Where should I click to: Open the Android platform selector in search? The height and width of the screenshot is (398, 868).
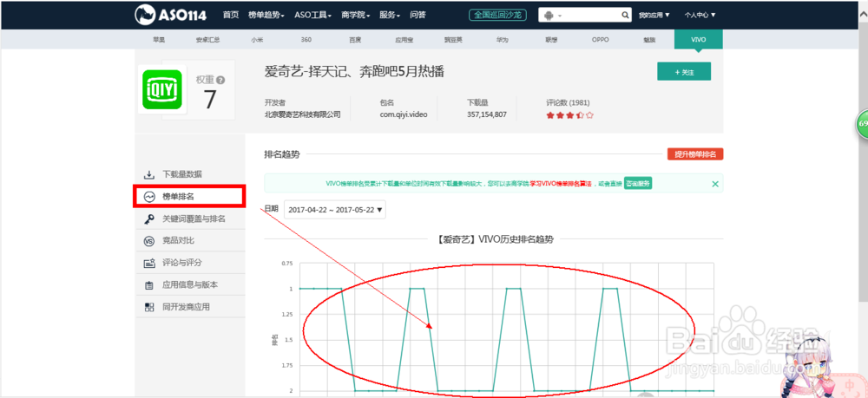click(552, 16)
